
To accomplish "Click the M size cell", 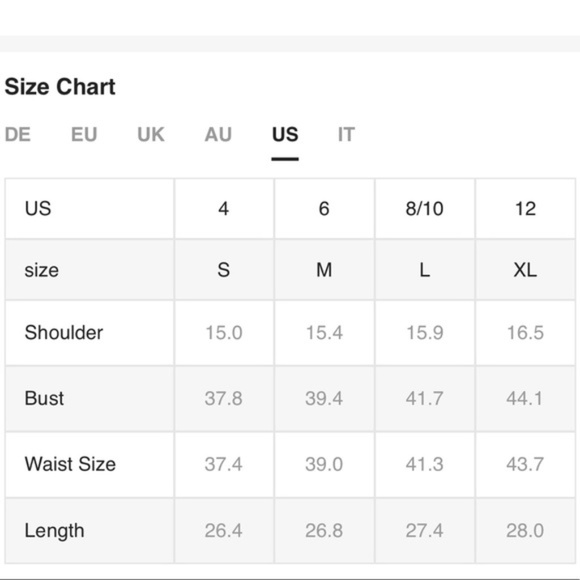I will click(324, 270).
